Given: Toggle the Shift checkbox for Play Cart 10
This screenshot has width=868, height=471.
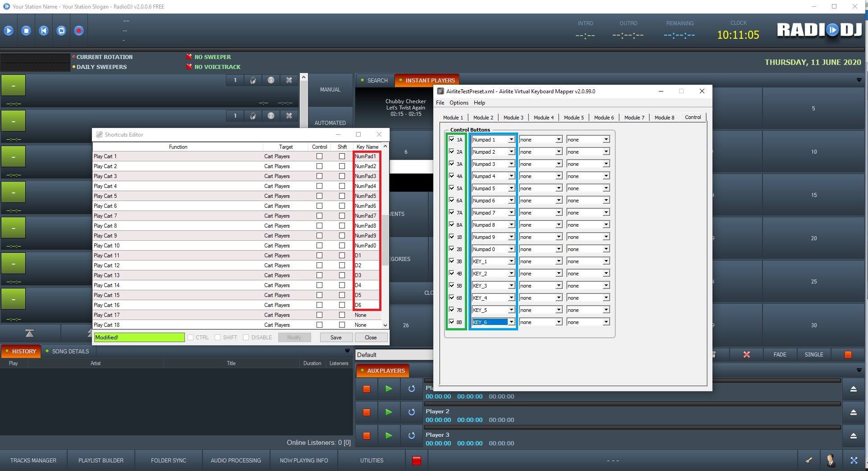Looking at the screenshot, I should 342,246.
